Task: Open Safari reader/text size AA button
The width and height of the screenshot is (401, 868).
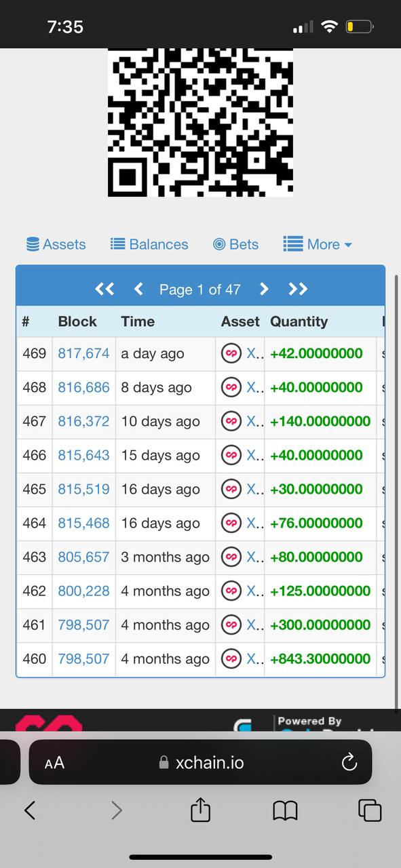Action: (x=54, y=763)
